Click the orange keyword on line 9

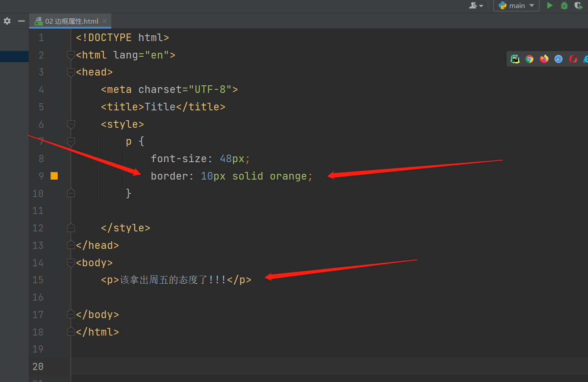click(288, 176)
